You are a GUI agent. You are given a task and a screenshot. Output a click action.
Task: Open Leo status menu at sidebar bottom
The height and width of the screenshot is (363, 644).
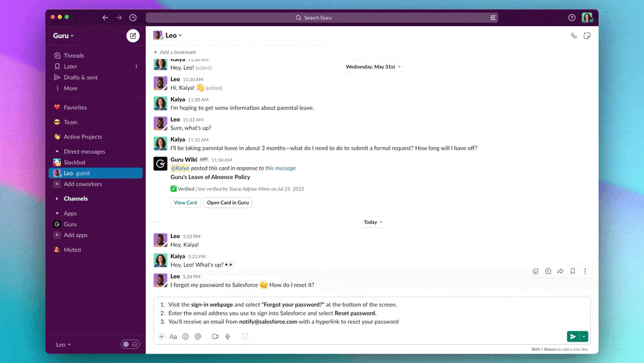63,344
